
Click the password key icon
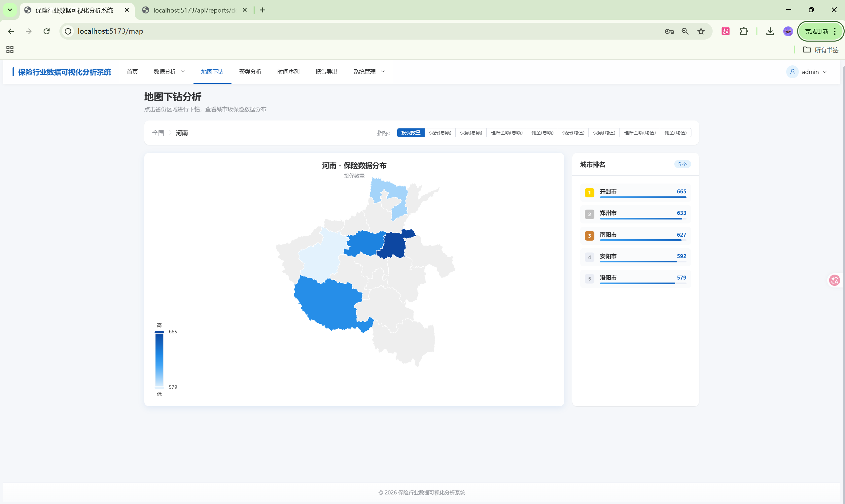pos(669,31)
